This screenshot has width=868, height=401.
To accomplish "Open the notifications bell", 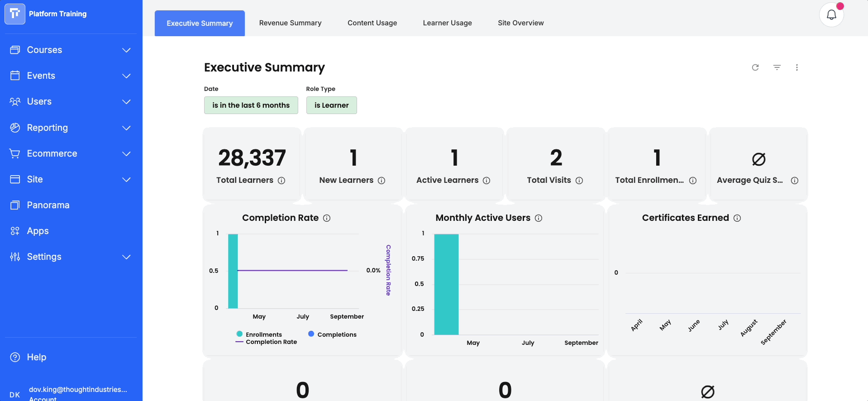I will tap(831, 15).
